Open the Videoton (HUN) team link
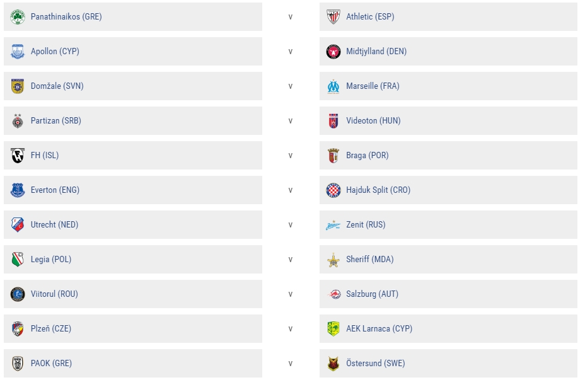Viewport: 578px width, 392px height. click(x=373, y=121)
